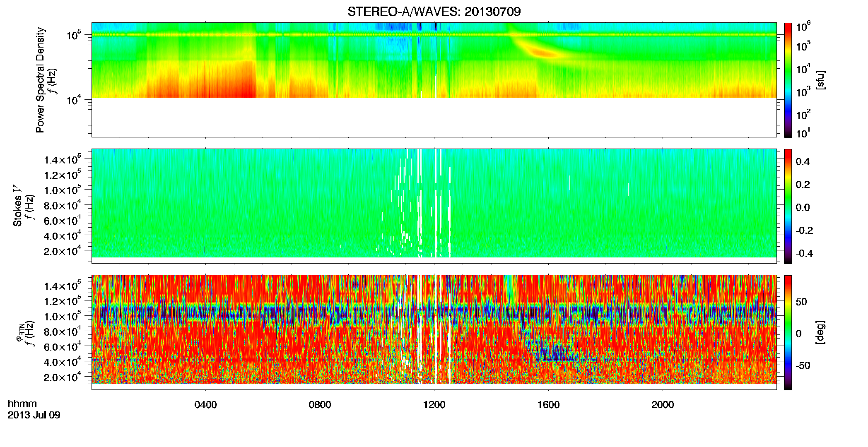
Task: Select the 0800 time tick label
Action: pyautogui.click(x=320, y=405)
